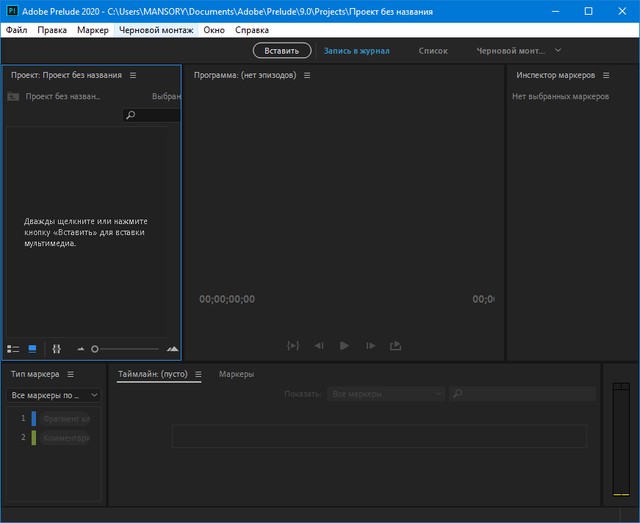
Task: Open the Program panel menu icon
Action: point(307,75)
